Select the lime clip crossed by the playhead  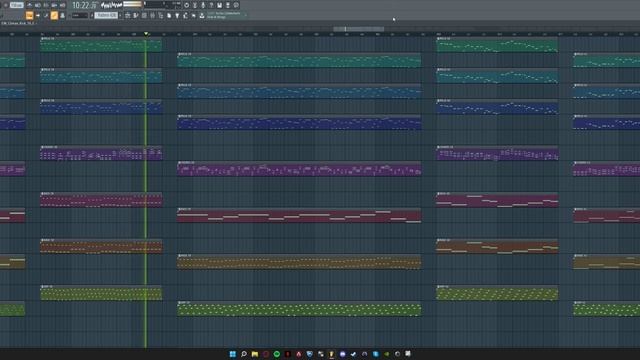point(101,293)
